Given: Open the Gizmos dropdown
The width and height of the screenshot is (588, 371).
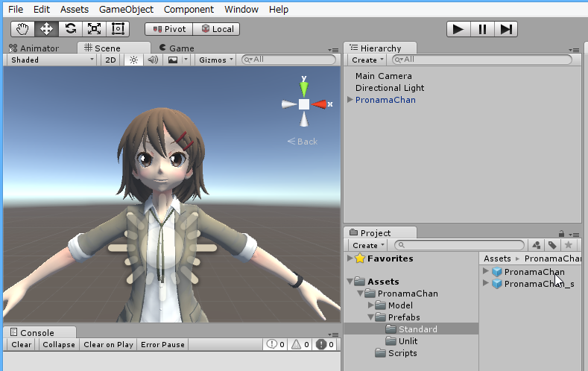Looking at the screenshot, I should click(216, 60).
